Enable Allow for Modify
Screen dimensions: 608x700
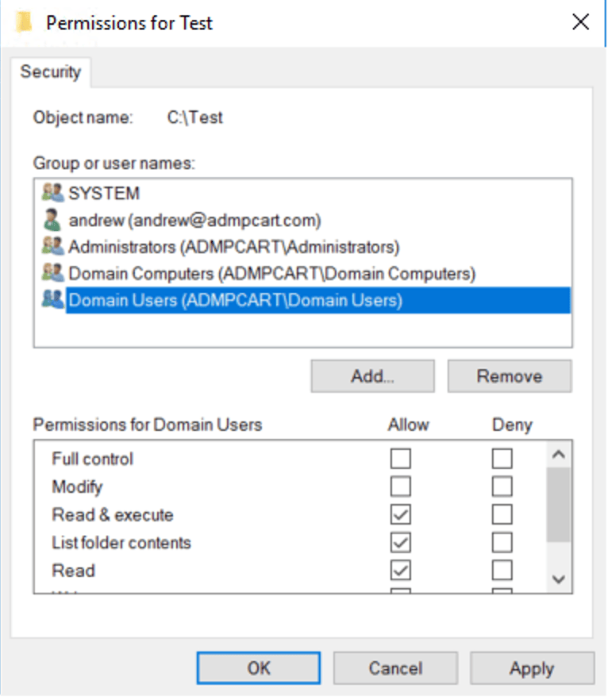click(x=401, y=487)
